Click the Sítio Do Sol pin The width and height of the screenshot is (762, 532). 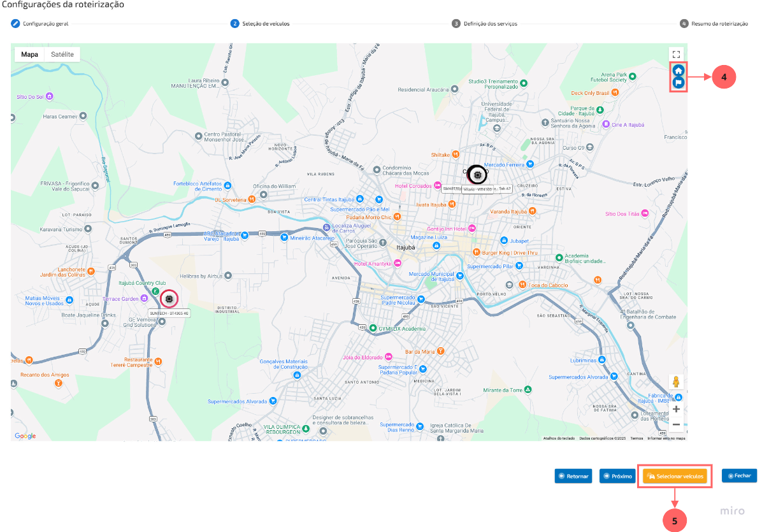pyautogui.click(x=50, y=97)
